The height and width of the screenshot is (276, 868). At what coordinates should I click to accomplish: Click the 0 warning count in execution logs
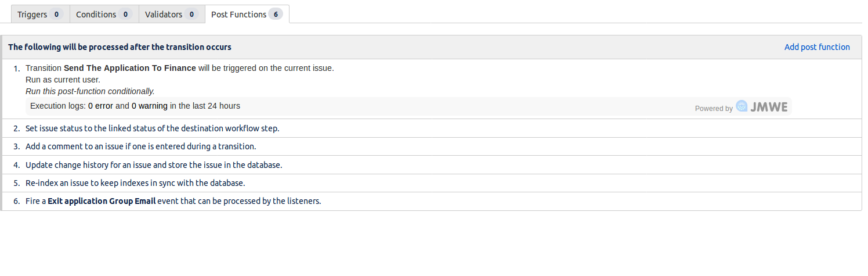150,106
